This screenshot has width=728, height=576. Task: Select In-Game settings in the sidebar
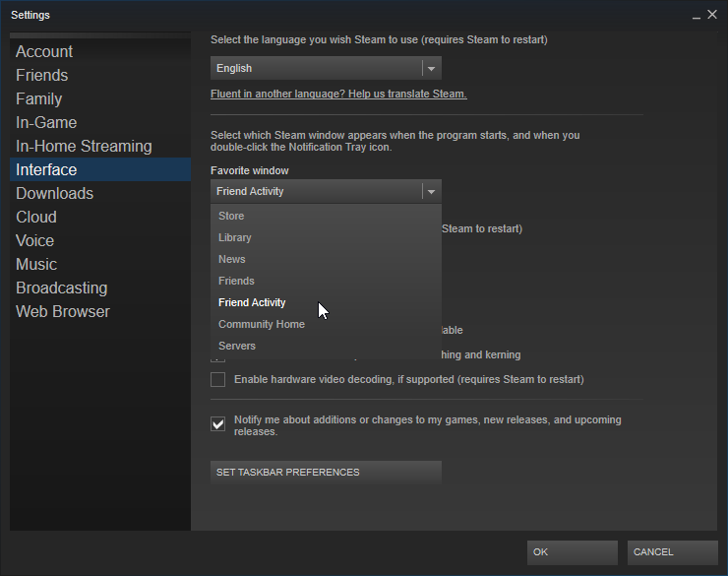point(100,123)
